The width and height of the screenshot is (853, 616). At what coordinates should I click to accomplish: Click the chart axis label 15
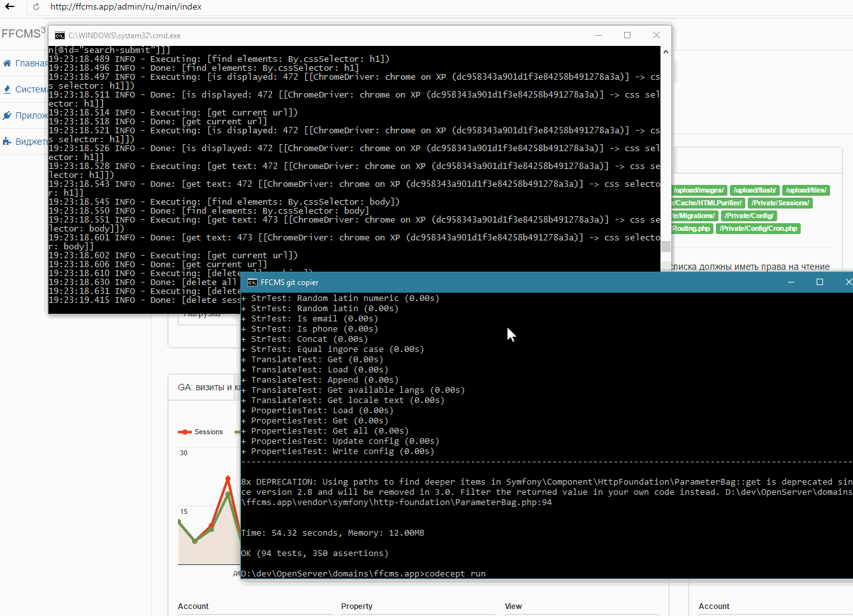[x=184, y=511]
